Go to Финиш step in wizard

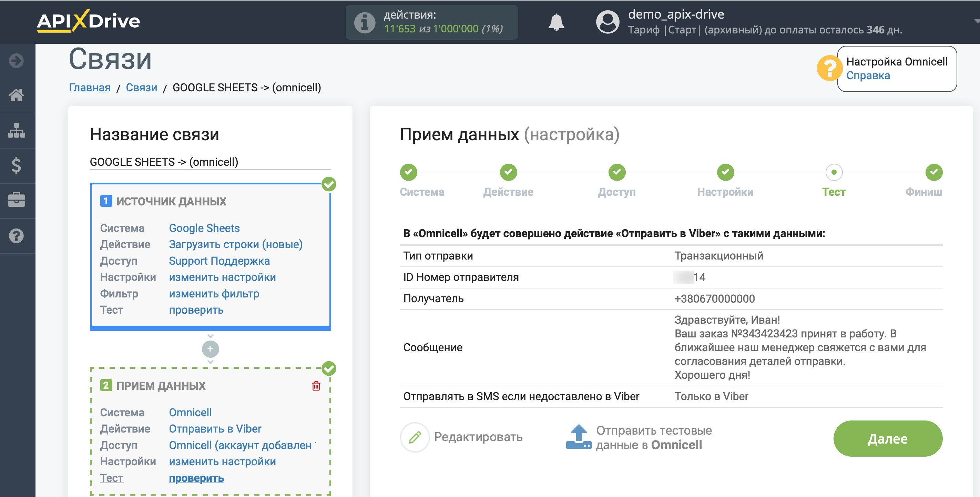(x=933, y=172)
